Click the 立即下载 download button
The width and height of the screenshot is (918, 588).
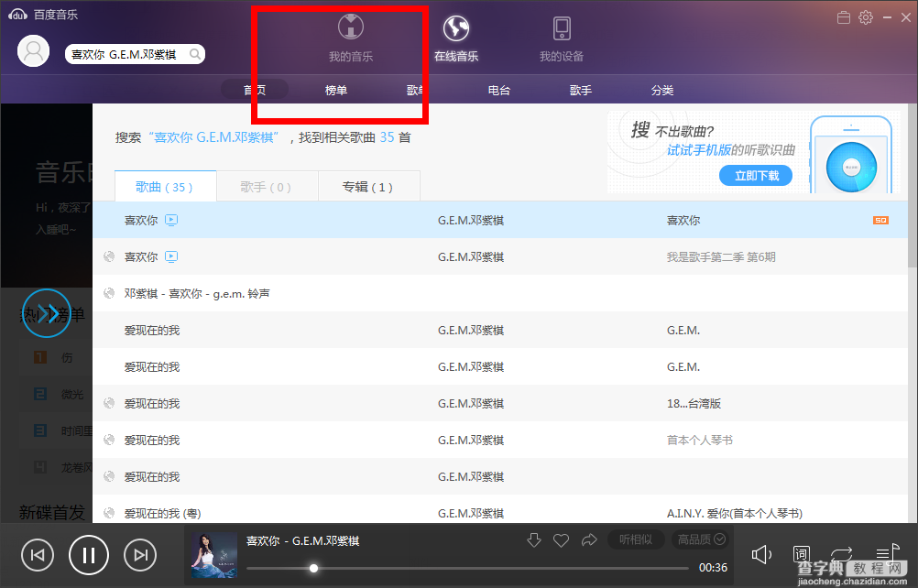pyautogui.click(x=756, y=176)
